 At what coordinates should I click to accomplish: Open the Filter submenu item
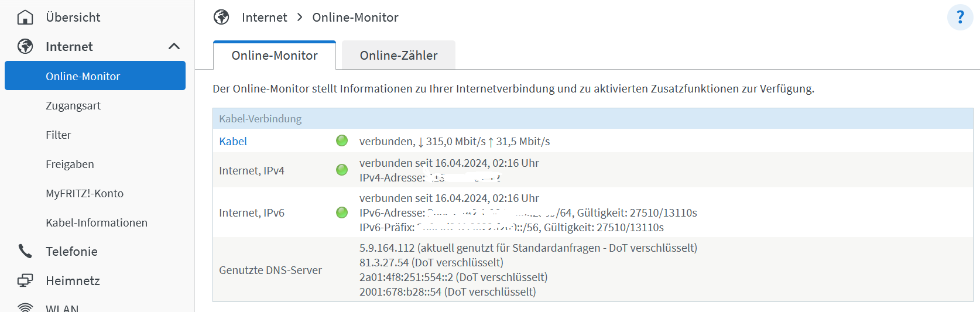(x=59, y=135)
